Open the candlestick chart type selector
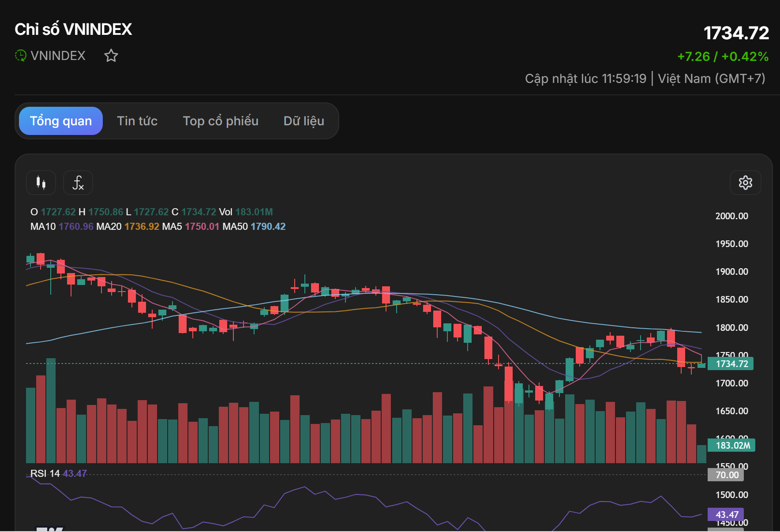This screenshot has height=532, width=780. click(41, 183)
